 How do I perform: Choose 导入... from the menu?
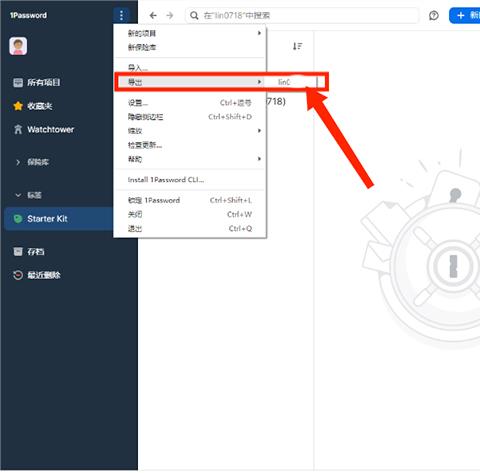coord(190,68)
